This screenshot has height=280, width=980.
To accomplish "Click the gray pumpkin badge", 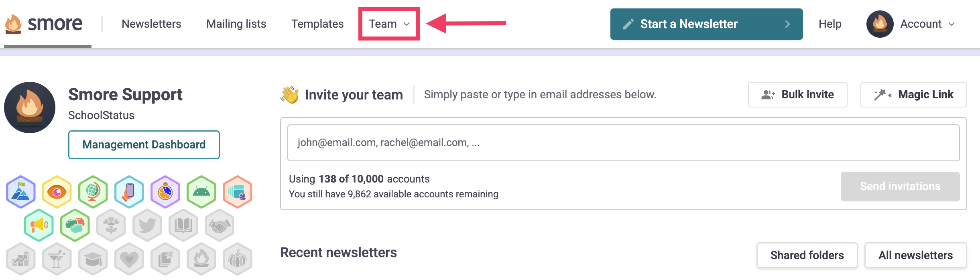I will coord(238,259).
